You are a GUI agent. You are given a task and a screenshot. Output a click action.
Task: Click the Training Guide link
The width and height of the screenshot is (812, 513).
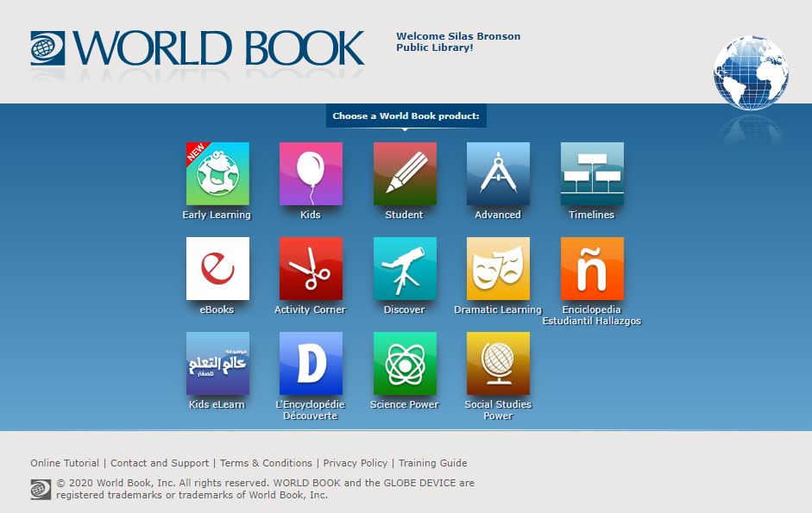coord(432,463)
